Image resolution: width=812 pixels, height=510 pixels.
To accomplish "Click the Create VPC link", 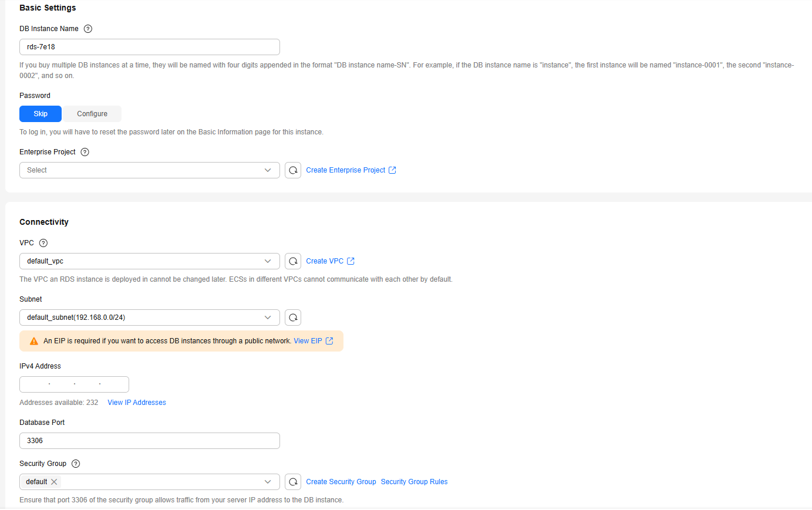I will tap(329, 261).
